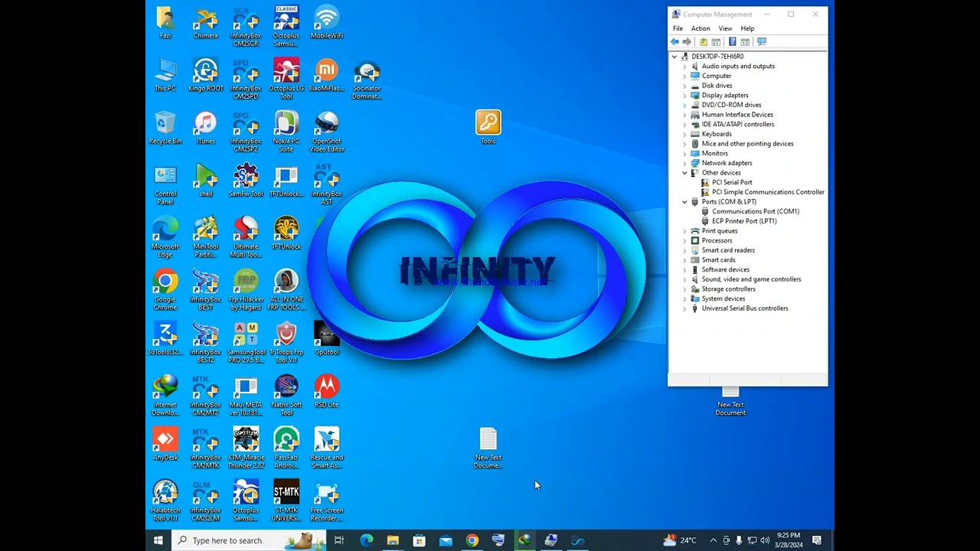Collapse the Other devices node
This screenshot has width=980, height=551.
point(684,173)
